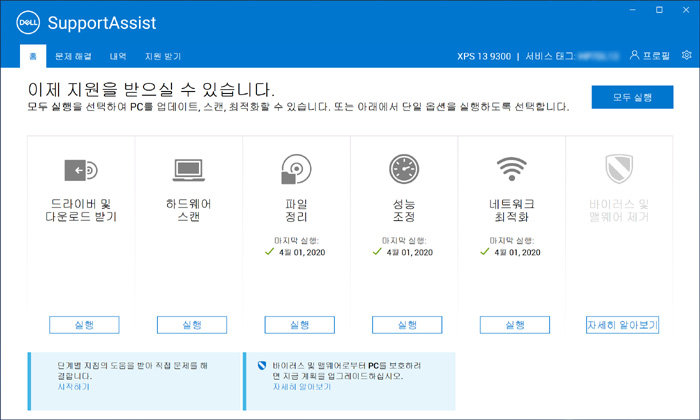Click the performance tuning gauge icon
This screenshot has width=700, height=420.
point(404,169)
